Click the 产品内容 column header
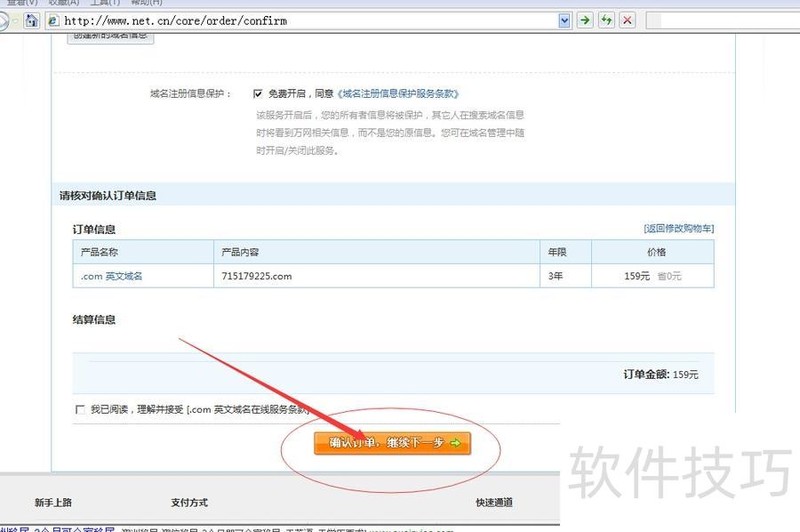The image size is (800, 532). [377, 252]
